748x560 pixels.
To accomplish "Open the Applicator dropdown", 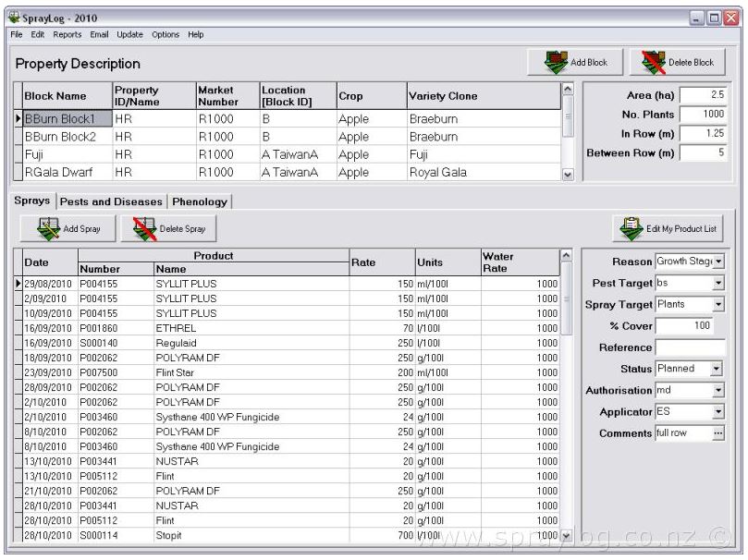I will coord(718,412).
